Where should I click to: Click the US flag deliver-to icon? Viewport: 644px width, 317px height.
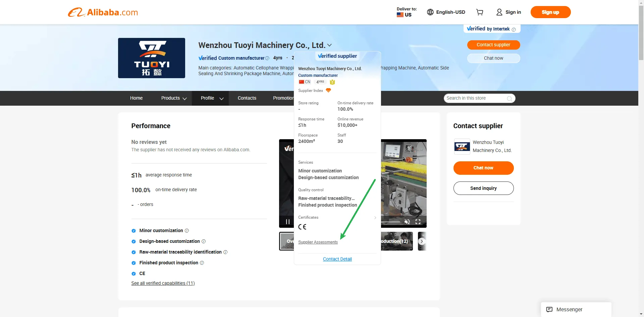coord(400,15)
